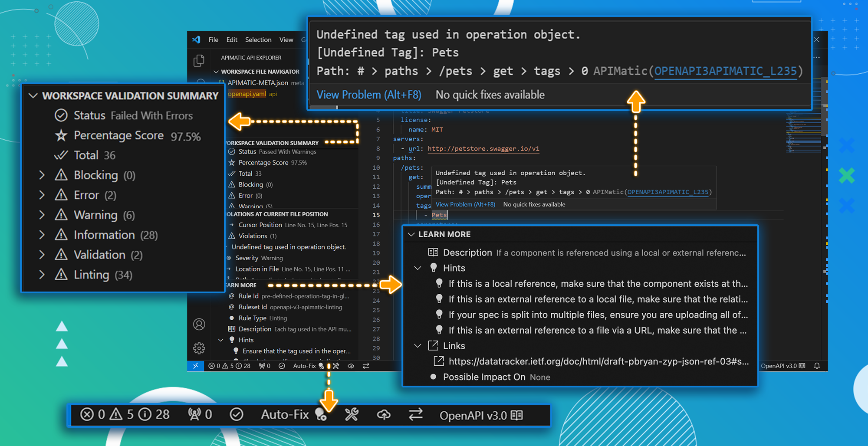Open the Settings gear icon
This screenshot has height=446, width=868.
pyautogui.click(x=199, y=348)
